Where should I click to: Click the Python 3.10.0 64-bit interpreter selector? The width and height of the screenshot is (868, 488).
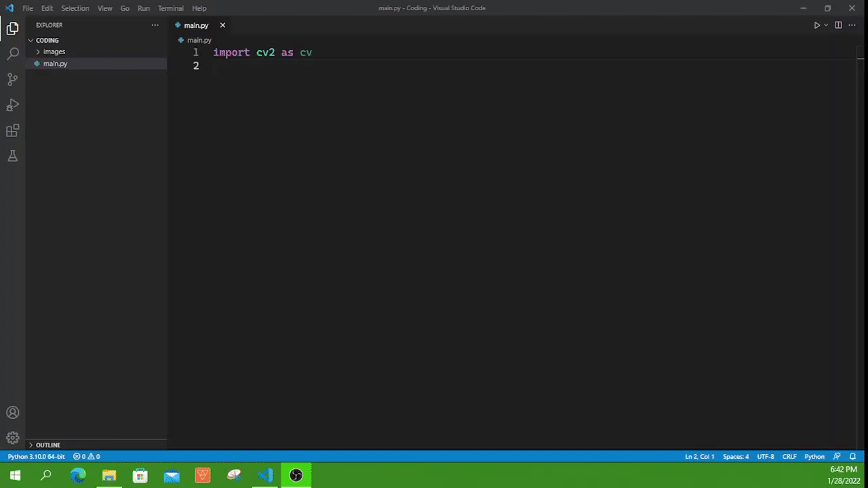coord(35,456)
